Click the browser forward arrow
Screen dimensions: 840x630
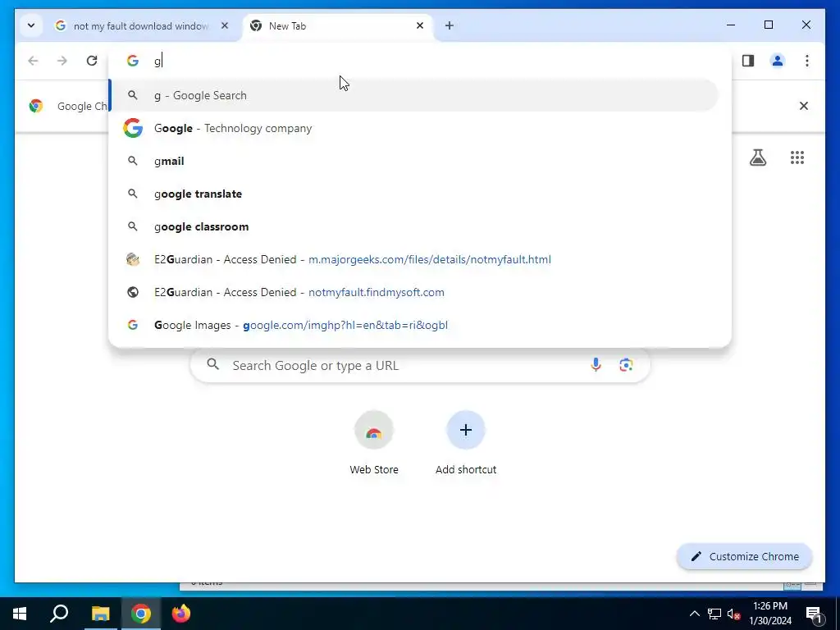pyautogui.click(x=62, y=61)
